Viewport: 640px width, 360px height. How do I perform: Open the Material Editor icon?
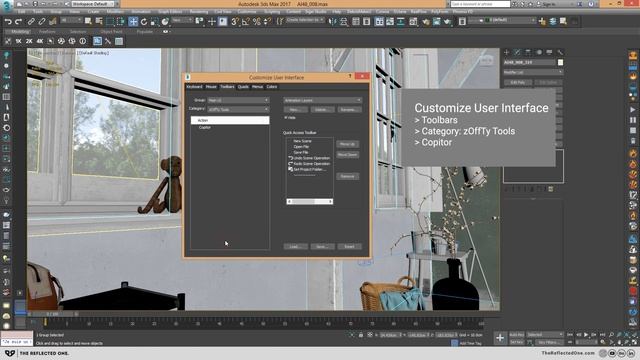pos(413,21)
